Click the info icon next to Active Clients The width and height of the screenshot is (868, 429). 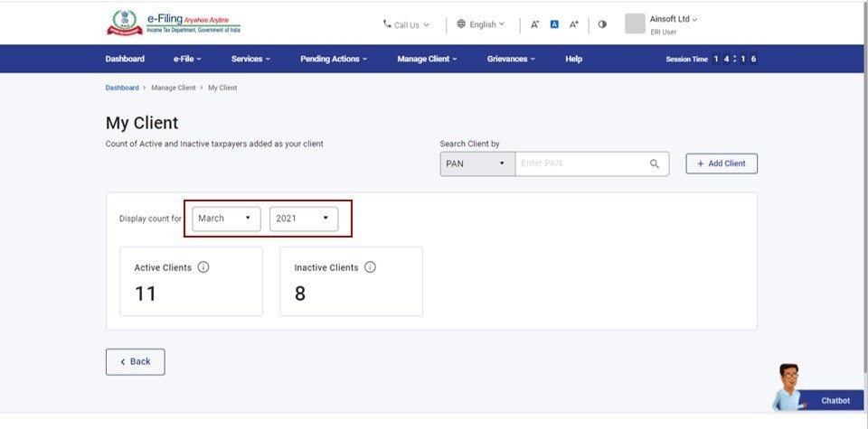pyautogui.click(x=203, y=267)
